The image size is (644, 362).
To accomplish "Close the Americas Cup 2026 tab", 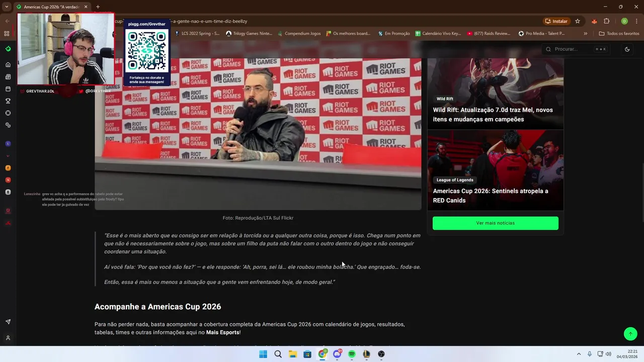I will coord(86,7).
